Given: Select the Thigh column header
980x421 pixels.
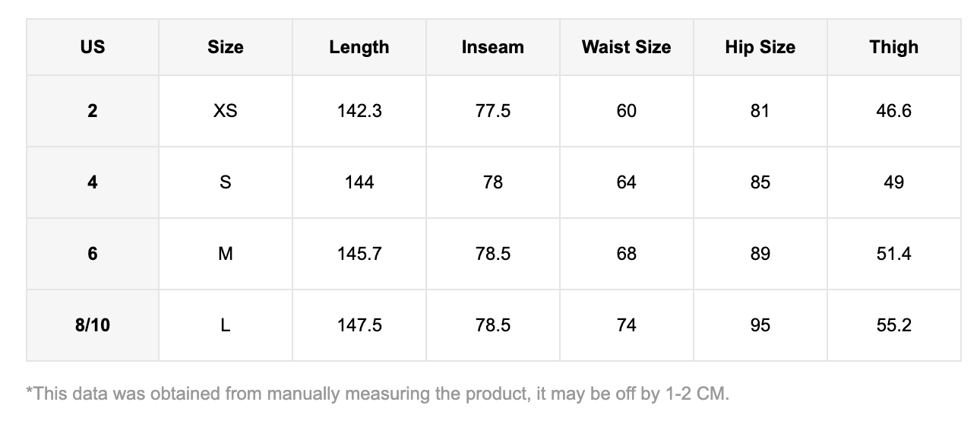Looking at the screenshot, I should [x=894, y=47].
